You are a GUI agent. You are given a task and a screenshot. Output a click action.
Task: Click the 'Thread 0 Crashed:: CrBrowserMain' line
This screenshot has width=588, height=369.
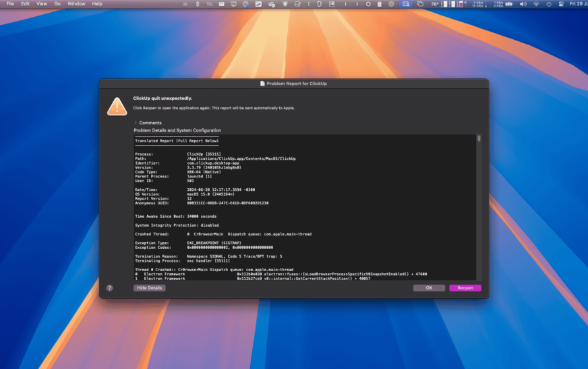(x=214, y=270)
